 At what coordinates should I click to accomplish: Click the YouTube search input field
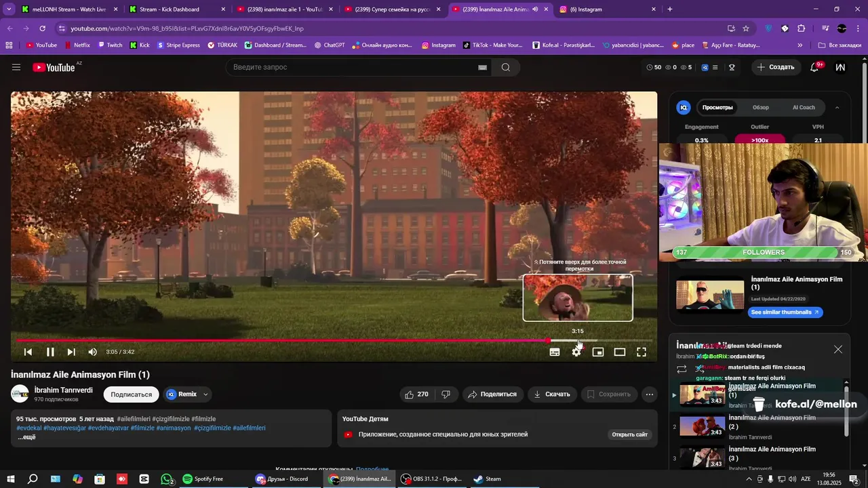tap(353, 67)
